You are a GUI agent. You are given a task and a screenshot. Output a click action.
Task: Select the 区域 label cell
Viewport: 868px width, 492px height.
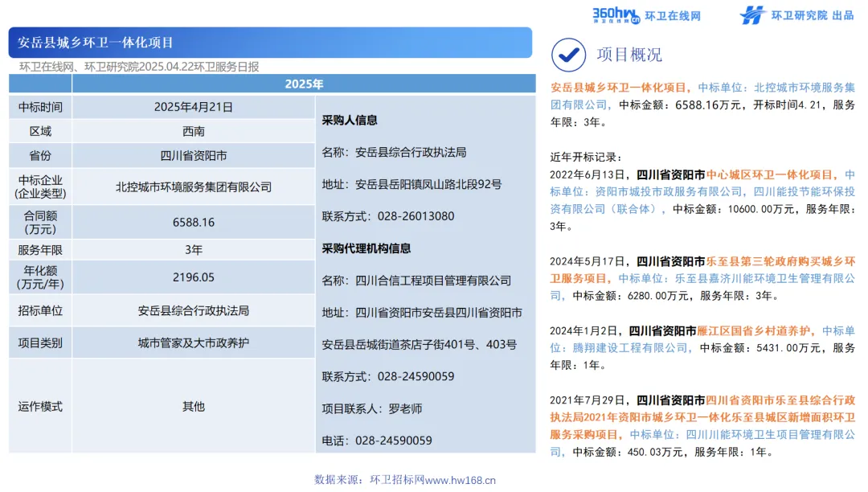point(40,131)
